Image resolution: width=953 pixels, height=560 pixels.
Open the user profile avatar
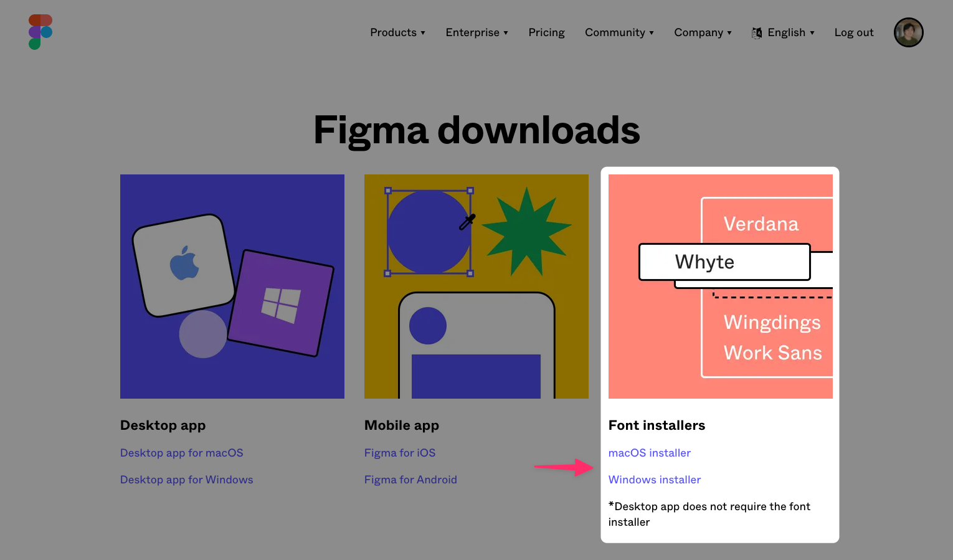908,32
